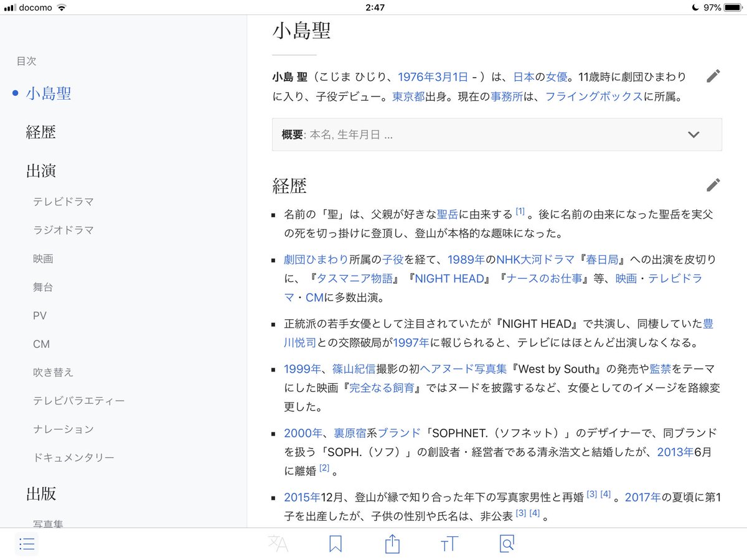Go to CM section in contents

click(41, 344)
